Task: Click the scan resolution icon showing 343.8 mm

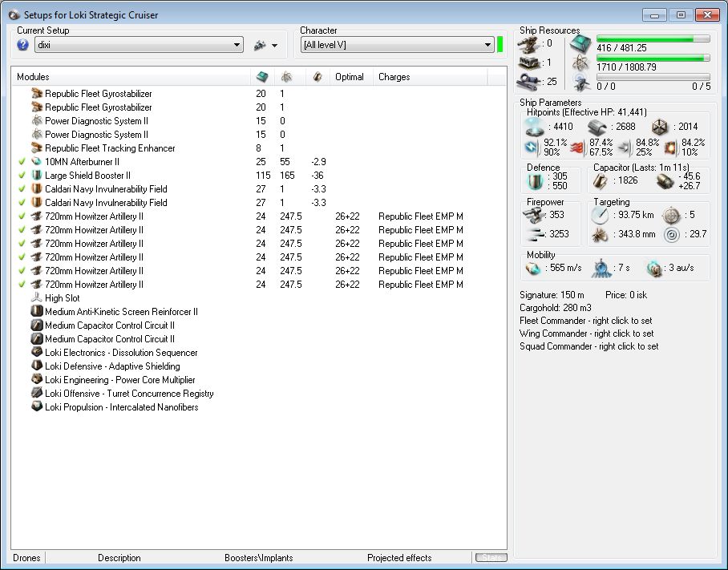Action: tap(600, 234)
